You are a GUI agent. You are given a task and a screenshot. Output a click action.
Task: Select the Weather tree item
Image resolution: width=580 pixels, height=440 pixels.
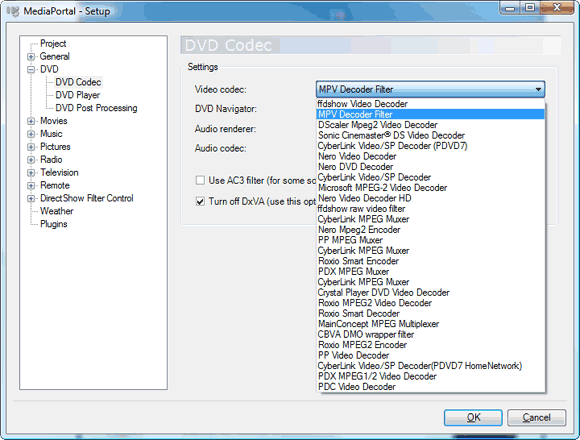point(57,211)
